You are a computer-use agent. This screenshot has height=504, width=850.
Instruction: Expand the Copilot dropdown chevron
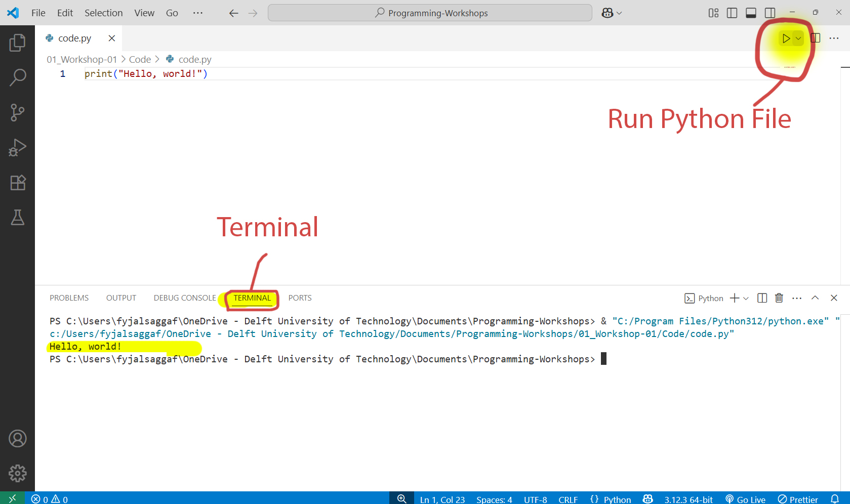[619, 13]
